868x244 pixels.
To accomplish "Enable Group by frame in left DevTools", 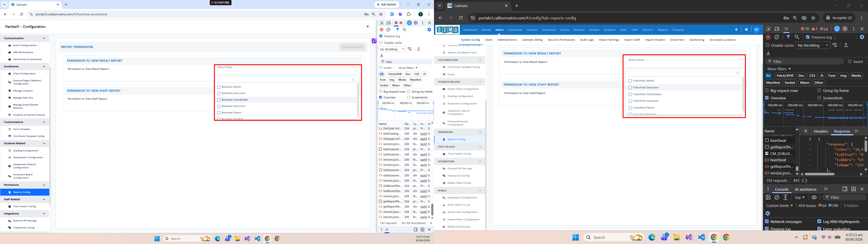I will click(x=409, y=91).
